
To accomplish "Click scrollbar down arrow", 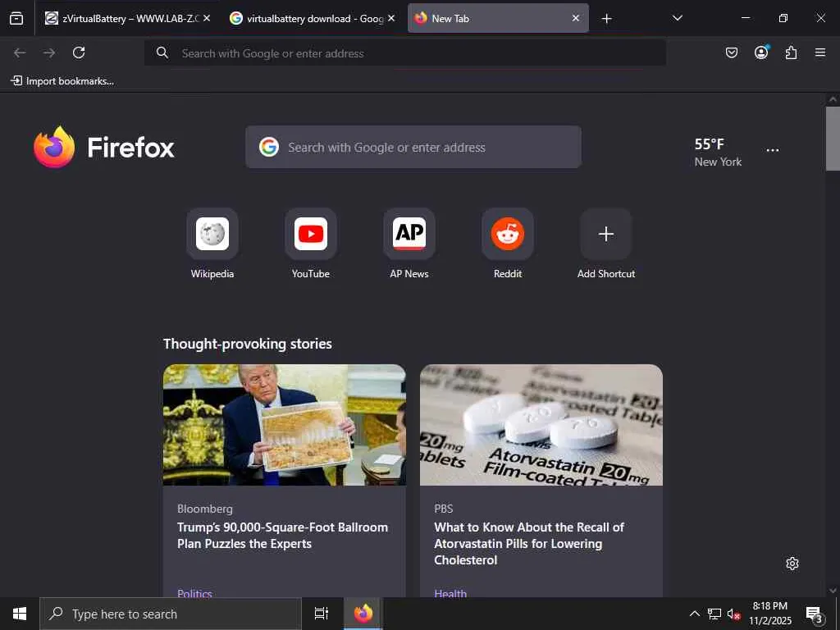I will pos(833,591).
